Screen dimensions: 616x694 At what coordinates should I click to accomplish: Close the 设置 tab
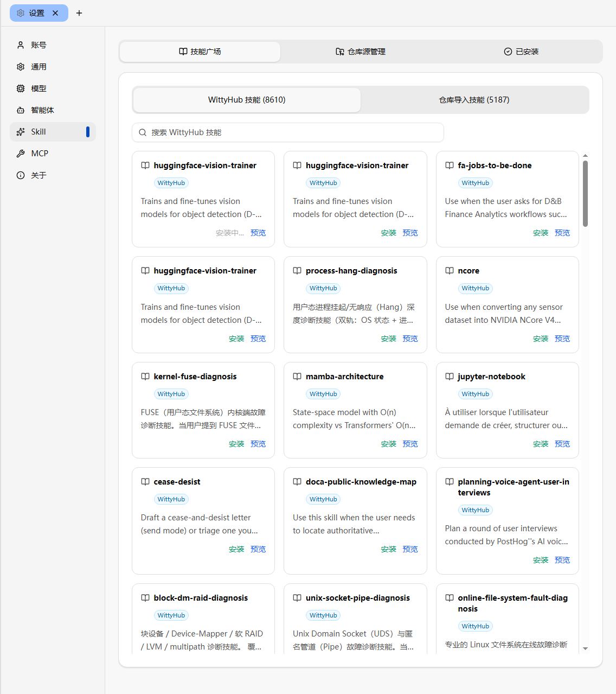click(55, 13)
